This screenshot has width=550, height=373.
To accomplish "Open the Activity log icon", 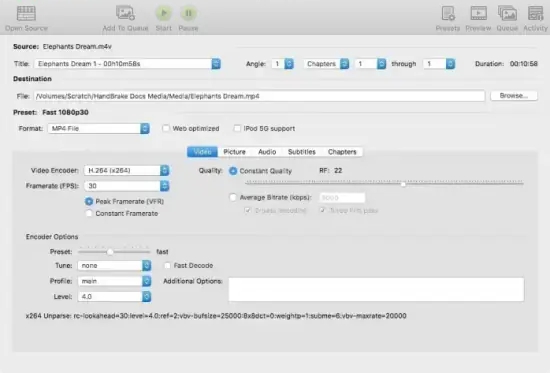I will (535, 14).
